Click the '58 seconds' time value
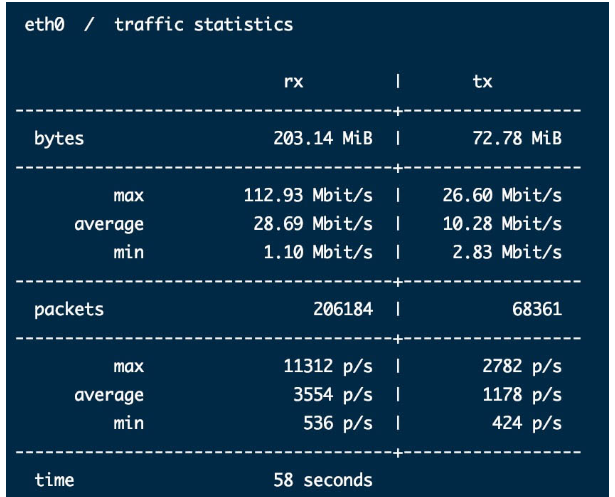 323,481
